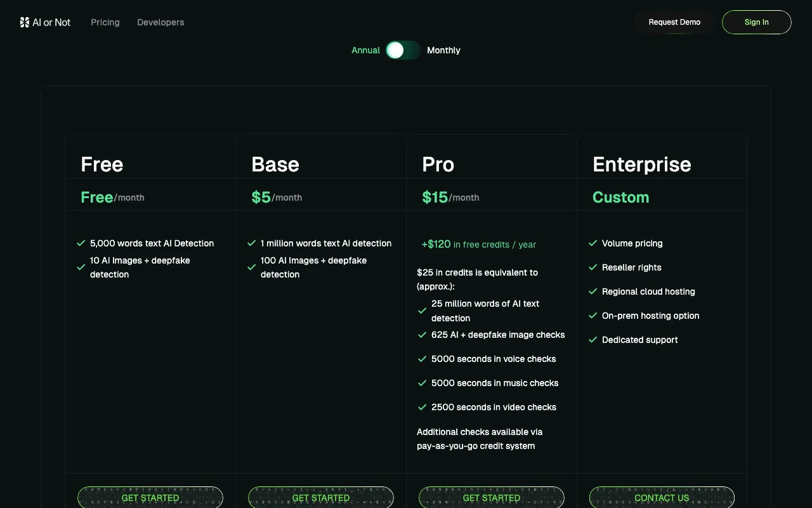Click checkmark beside On-prem hosting option
The width and height of the screenshot is (812, 508).
click(x=593, y=316)
